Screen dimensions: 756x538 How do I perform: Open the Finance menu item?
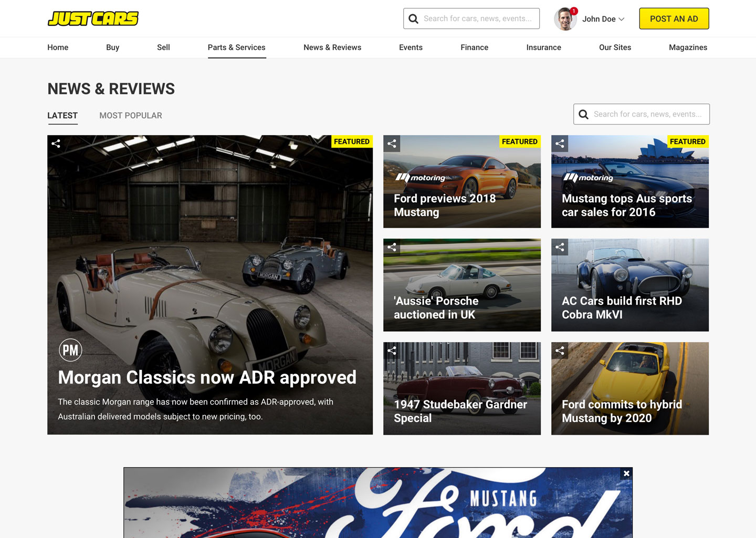pyautogui.click(x=475, y=47)
